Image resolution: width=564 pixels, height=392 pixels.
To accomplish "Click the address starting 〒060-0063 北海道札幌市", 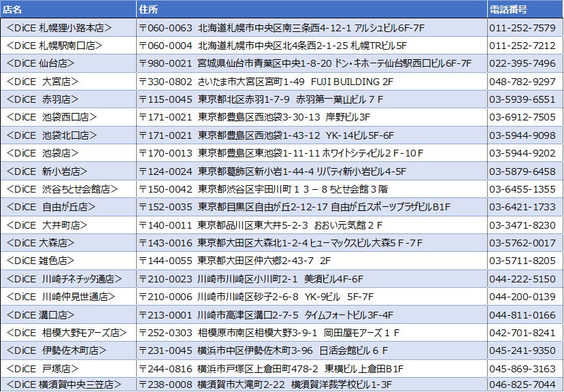I will [x=312, y=28].
